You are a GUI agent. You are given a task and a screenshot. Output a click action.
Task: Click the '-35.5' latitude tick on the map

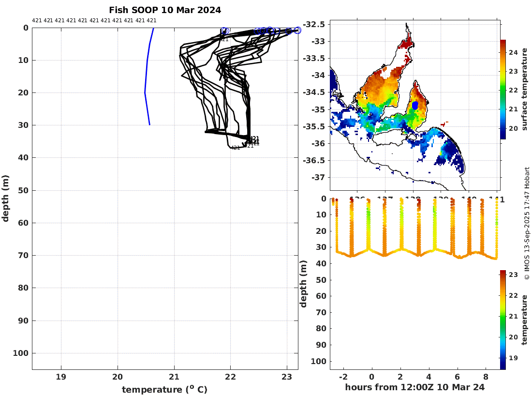pos(314,127)
